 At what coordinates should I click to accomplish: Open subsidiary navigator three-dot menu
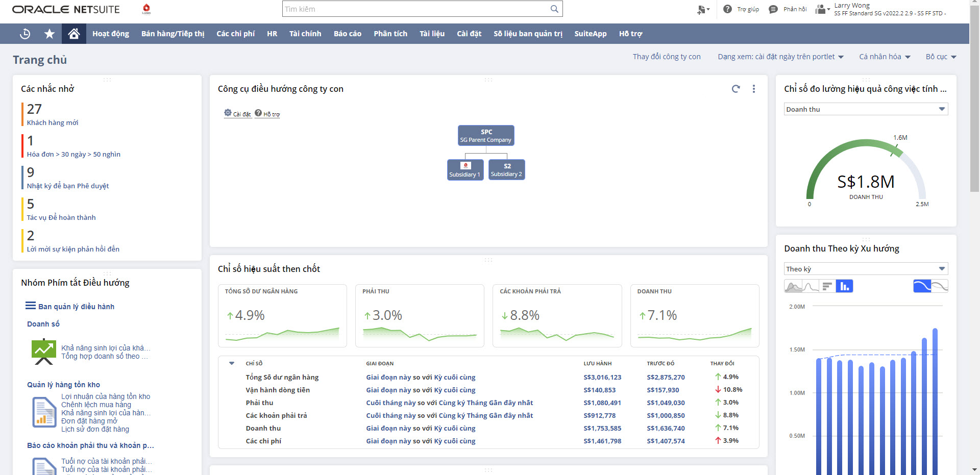(x=754, y=89)
